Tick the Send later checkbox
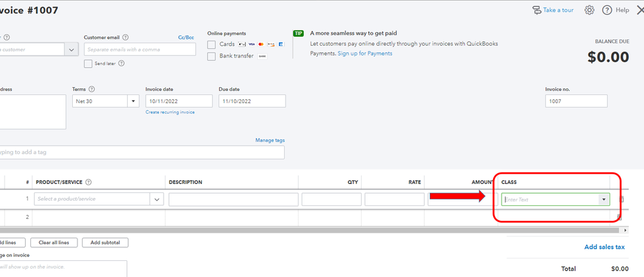Image resolution: width=644 pixels, height=277 pixels. [x=88, y=64]
